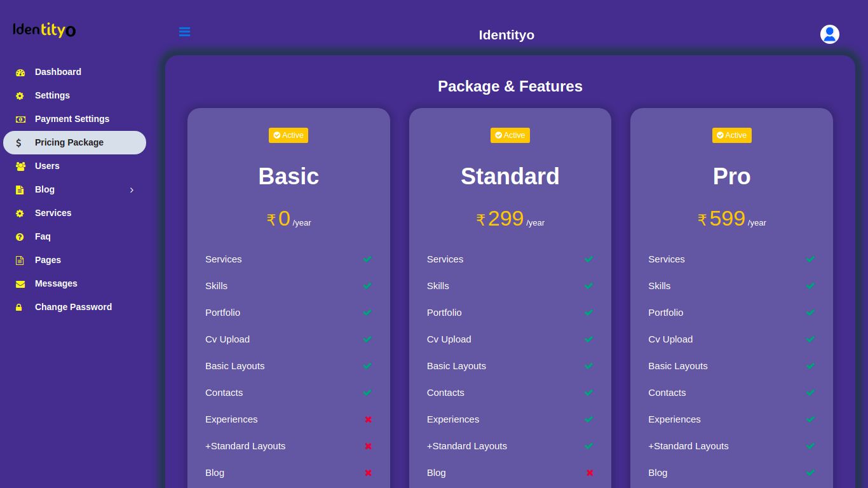
Task: Click the Identityo logo
Action: click(x=44, y=30)
